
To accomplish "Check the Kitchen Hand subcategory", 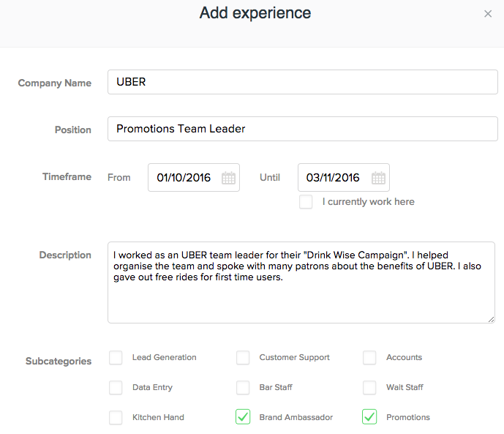I will [x=116, y=418].
